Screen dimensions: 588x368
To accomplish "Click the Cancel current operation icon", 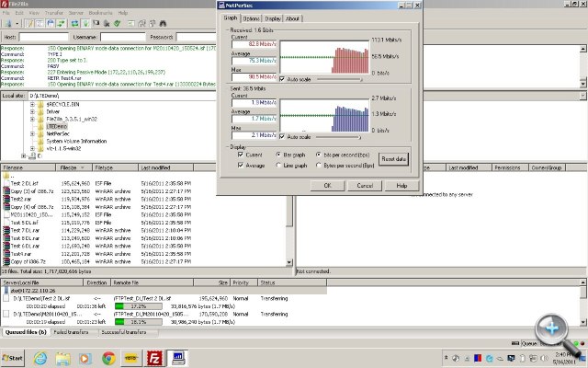I will 96,23.
